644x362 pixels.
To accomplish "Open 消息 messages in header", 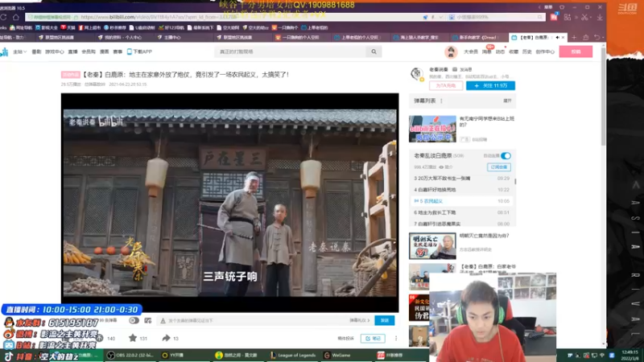I will (487, 51).
